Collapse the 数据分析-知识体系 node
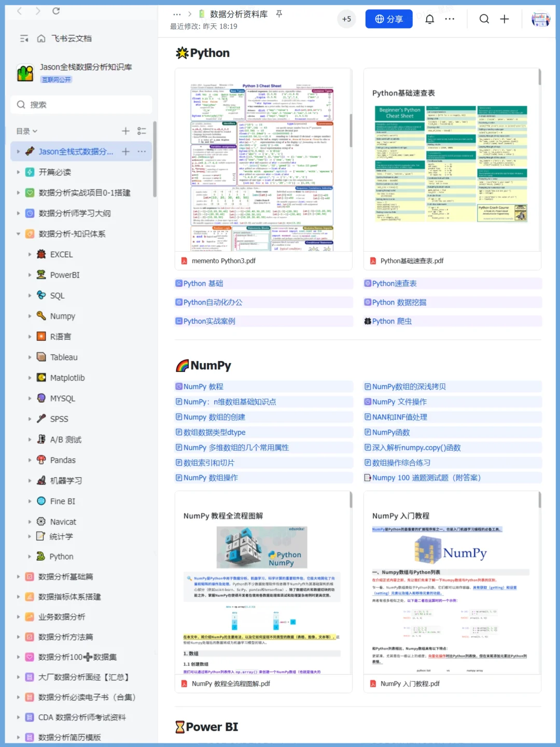The height and width of the screenshot is (747, 560). pyautogui.click(x=18, y=234)
